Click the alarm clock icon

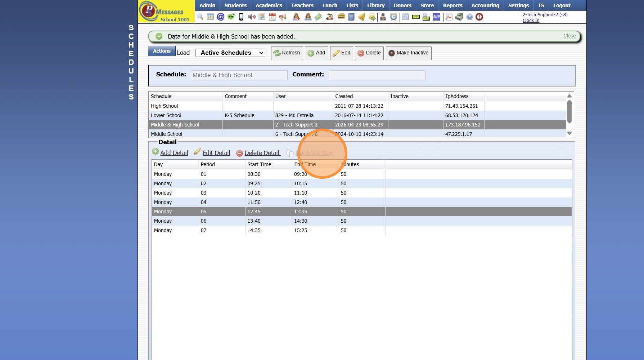tap(393, 17)
